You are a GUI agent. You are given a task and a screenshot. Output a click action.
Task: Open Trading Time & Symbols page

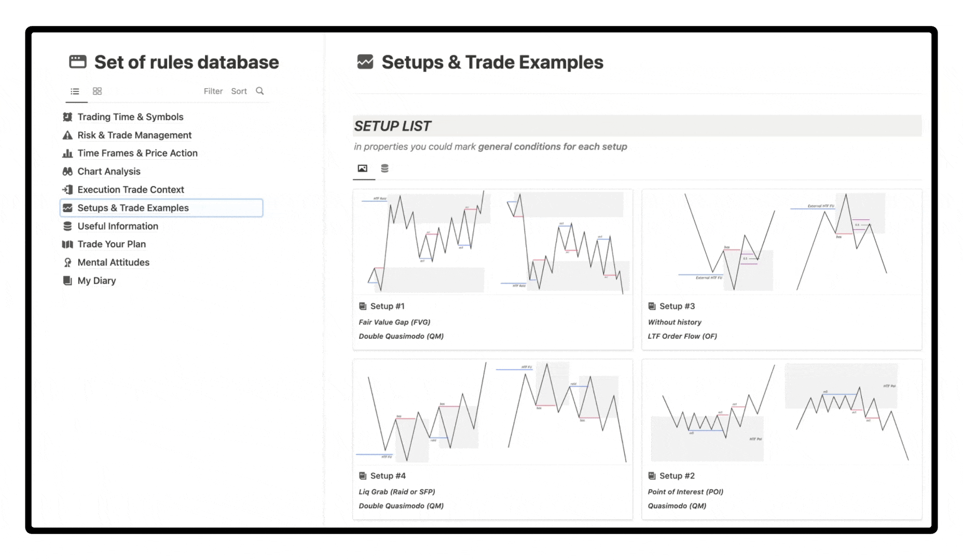click(x=130, y=117)
